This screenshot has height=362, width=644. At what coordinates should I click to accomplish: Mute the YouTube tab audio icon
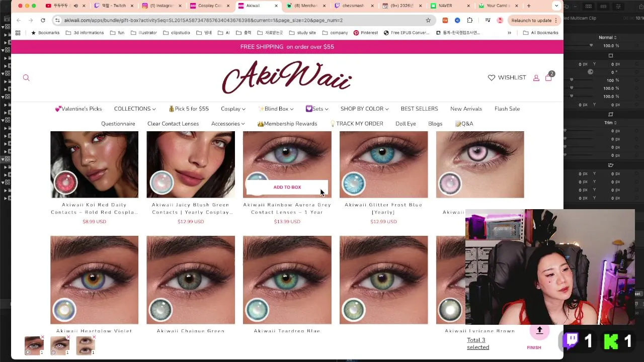pyautogui.click(x=76, y=6)
